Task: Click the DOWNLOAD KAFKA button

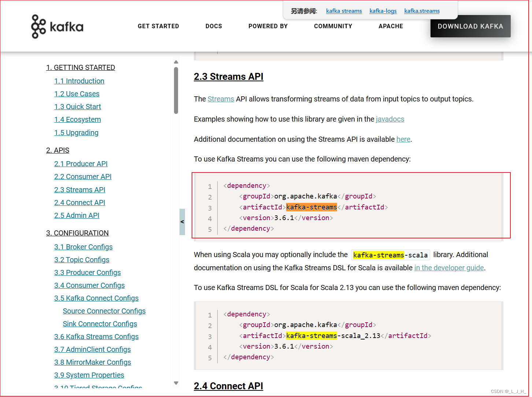Action: (470, 26)
